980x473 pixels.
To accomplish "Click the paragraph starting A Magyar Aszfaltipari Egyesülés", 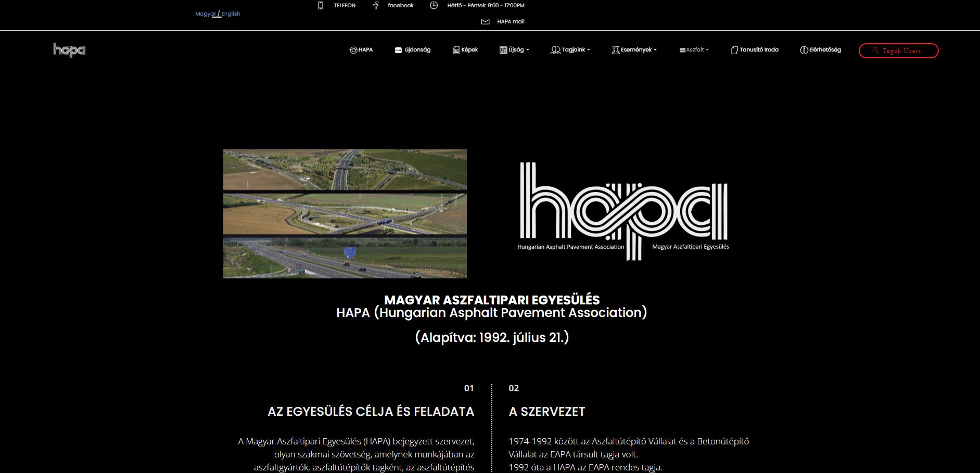I will pos(357,454).
